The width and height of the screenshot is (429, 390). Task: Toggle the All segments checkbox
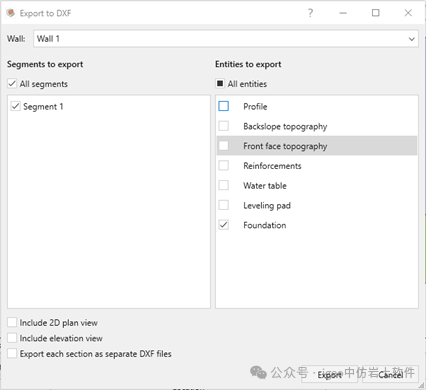pos(12,84)
